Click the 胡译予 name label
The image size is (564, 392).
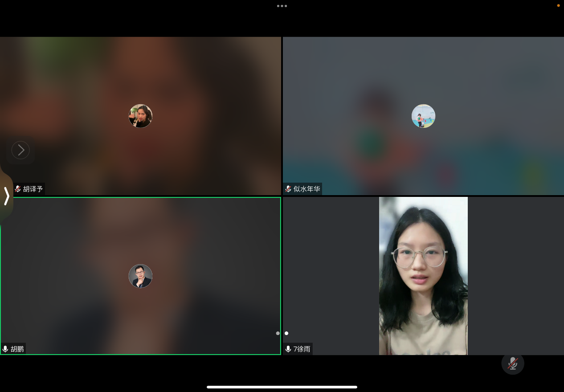(x=33, y=189)
